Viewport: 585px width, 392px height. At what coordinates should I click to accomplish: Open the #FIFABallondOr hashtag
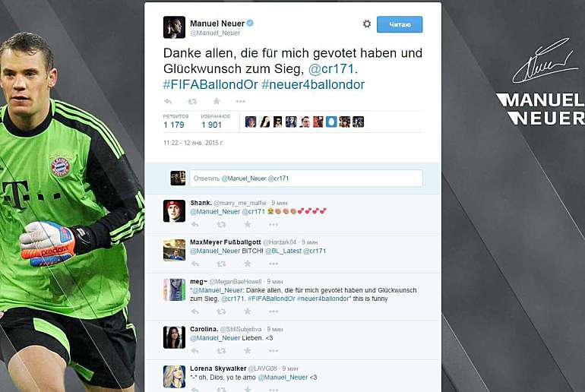[x=210, y=84]
